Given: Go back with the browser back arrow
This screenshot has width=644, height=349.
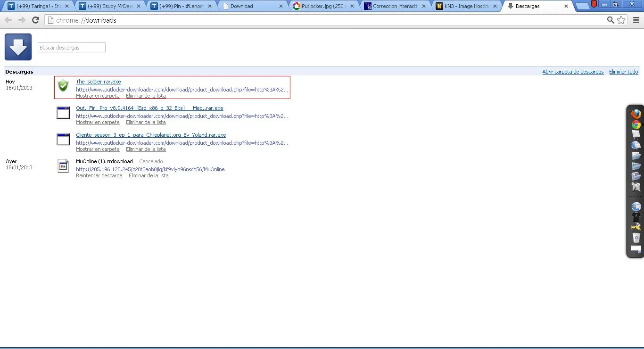Looking at the screenshot, I should [8, 20].
